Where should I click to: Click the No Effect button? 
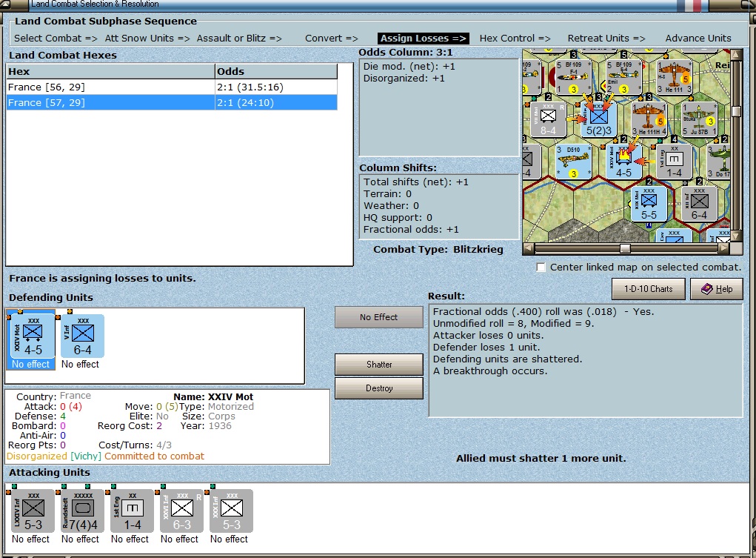pyautogui.click(x=379, y=317)
